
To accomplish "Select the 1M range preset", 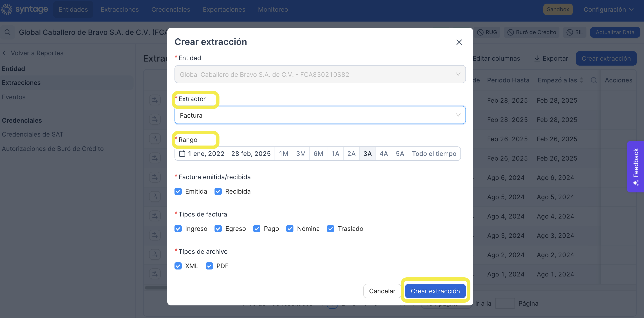I will click(284, 154).
